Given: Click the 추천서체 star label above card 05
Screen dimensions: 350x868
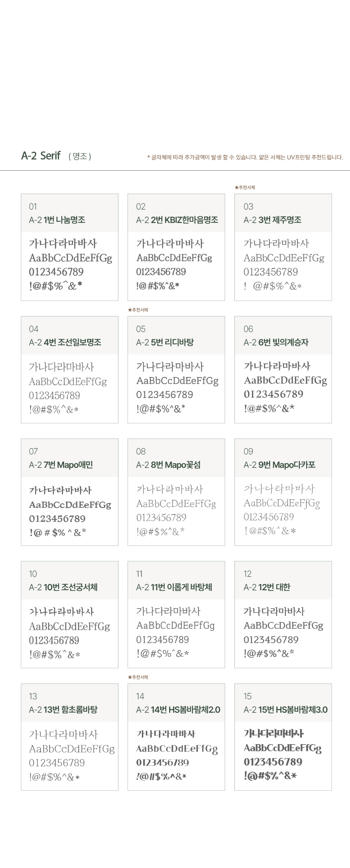Looking at the screenshot, I should [138, 310].
